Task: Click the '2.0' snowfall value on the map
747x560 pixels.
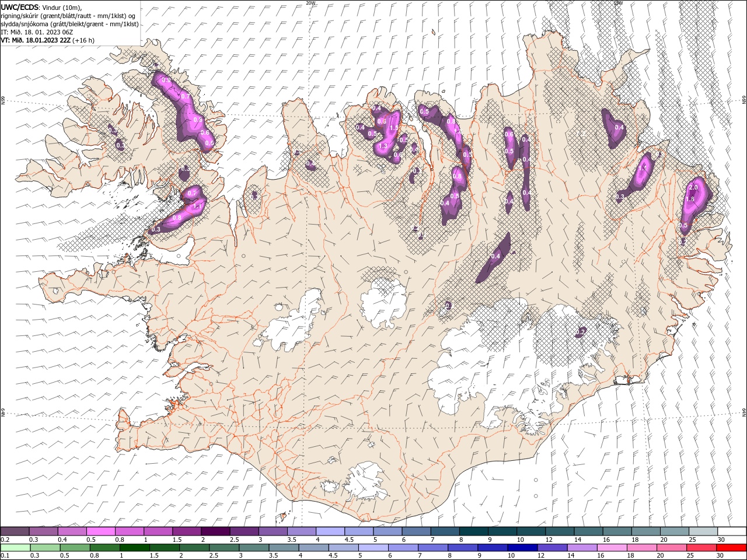Action: [x=693, y=187]
